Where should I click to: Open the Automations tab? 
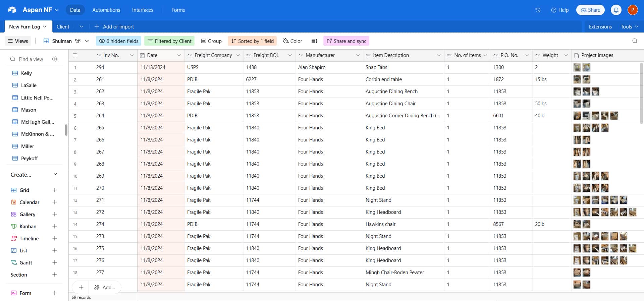[x=106, y=10]
